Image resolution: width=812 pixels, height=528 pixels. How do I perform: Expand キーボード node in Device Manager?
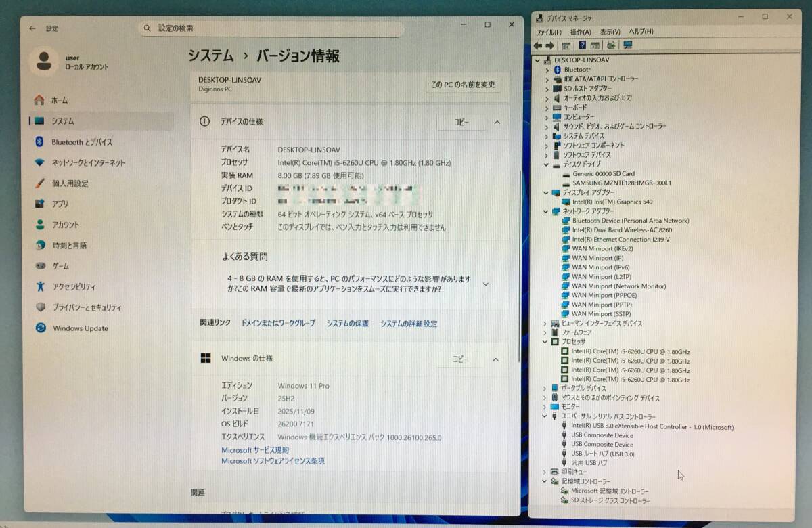click(x=547, y=108)
